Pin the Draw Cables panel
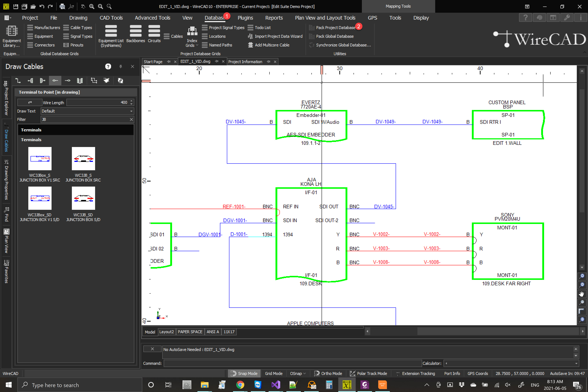Image resolution: width=588 pixels, height=392 pixels. pos(121,66)
